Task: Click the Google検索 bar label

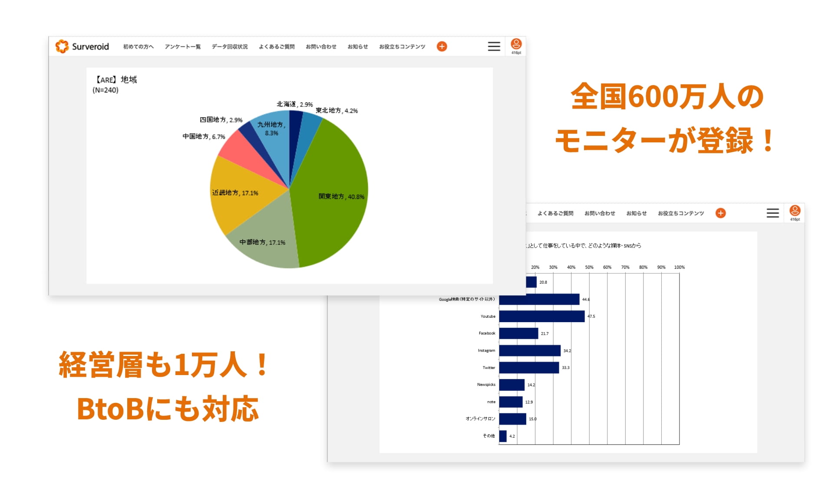Action: pyautogui.click(x=467, y=299)
